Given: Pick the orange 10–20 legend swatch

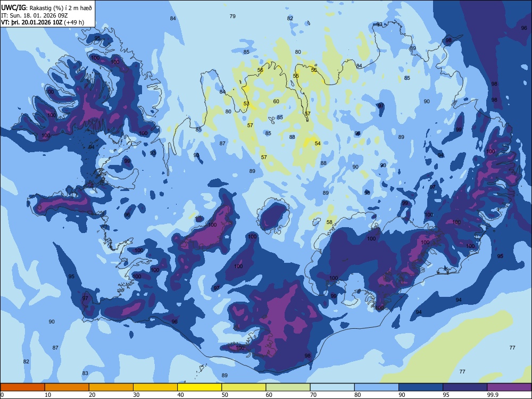Looking at the screenshot, I should [x=67, y=387].
